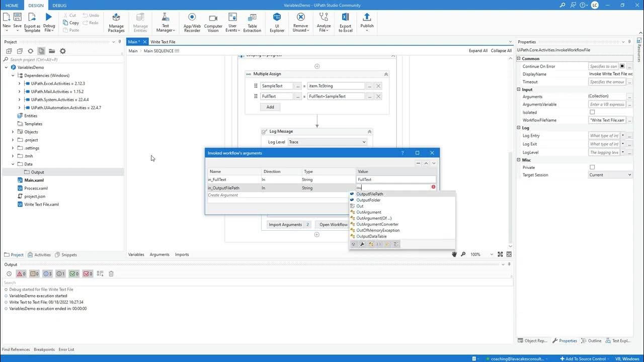This screenshot has height=362, width=644.
Task: Open Computer Vision tool
Action: (x=213, y=23)
